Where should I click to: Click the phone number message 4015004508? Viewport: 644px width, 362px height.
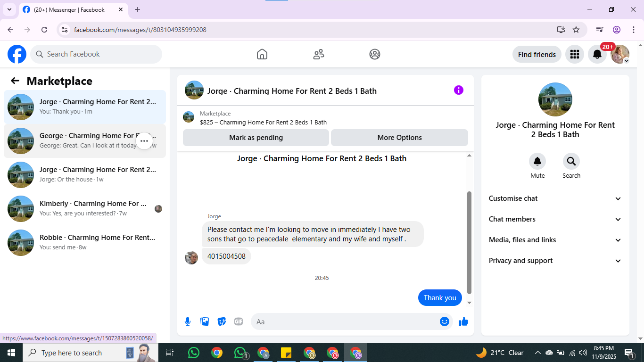coord(226,256)
